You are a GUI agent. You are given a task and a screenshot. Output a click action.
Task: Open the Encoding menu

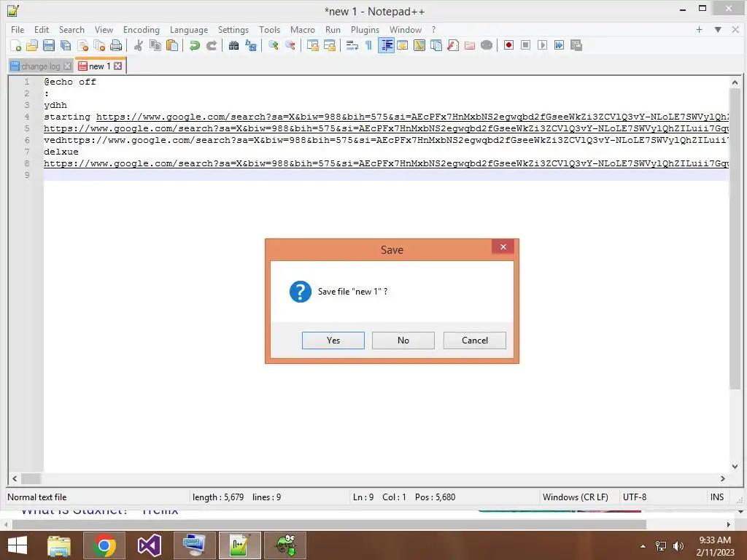tap(141, 29)
